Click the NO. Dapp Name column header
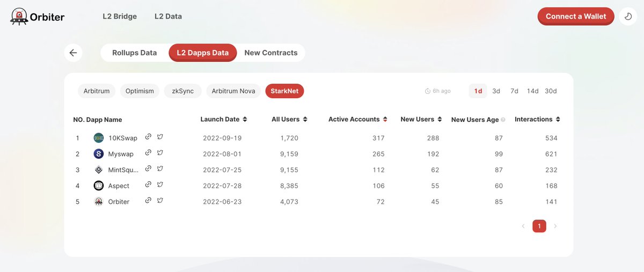Screen dimensions: 644x272 pyautogui.click(x=98, y=120)
